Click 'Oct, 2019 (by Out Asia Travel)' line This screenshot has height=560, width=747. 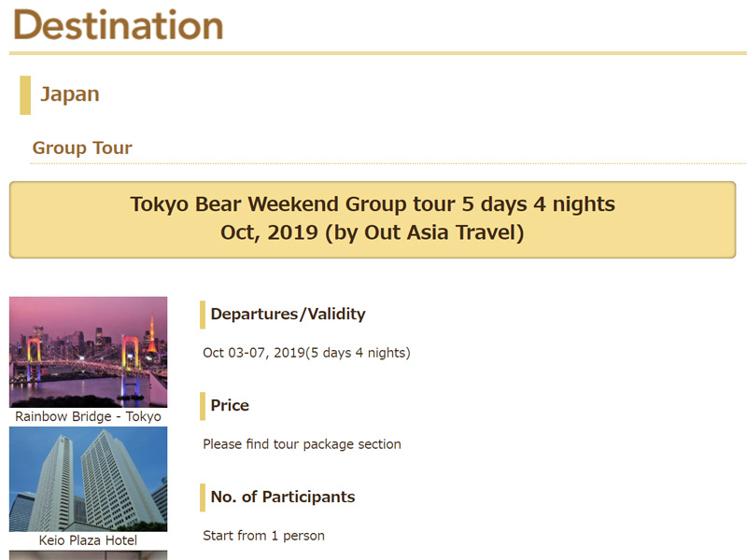[x=373, y=232]
